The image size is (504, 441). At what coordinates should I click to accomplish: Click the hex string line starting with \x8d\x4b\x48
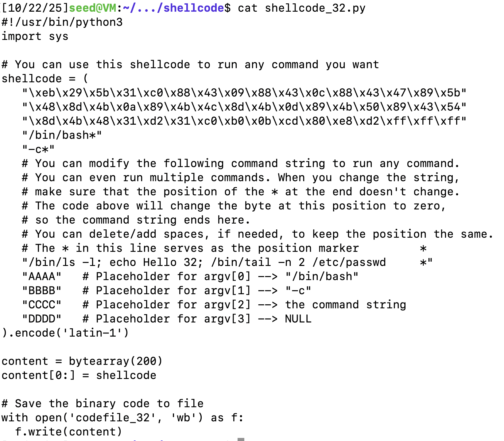244,121
